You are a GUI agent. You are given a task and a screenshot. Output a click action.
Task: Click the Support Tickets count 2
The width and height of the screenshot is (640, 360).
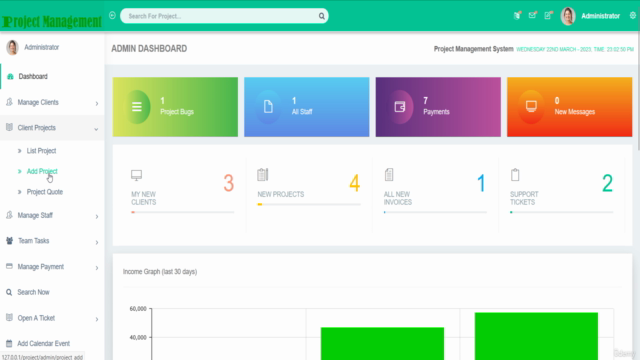pos(607,183)
